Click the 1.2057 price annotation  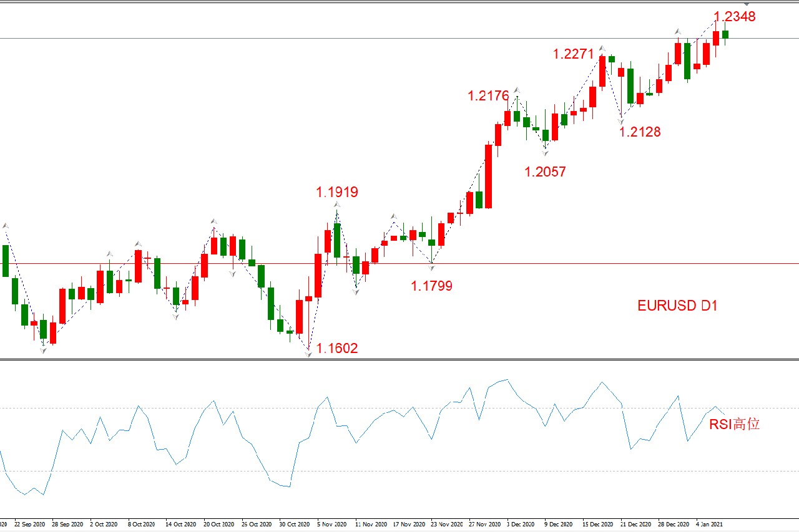(545, 172)
